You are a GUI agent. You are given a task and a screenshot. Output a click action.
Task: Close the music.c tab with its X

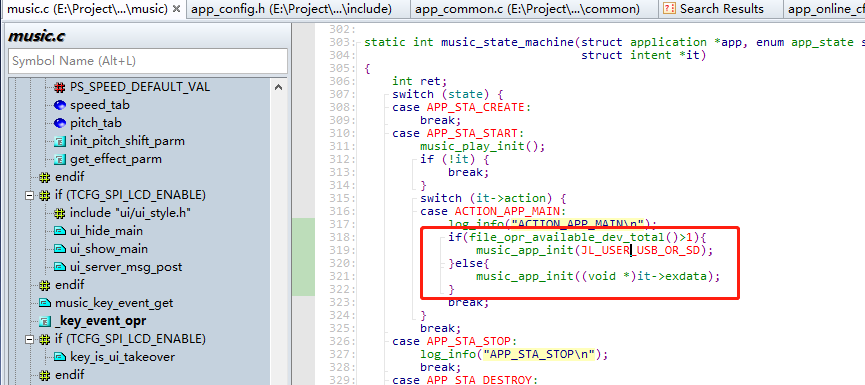pos(176,9)
